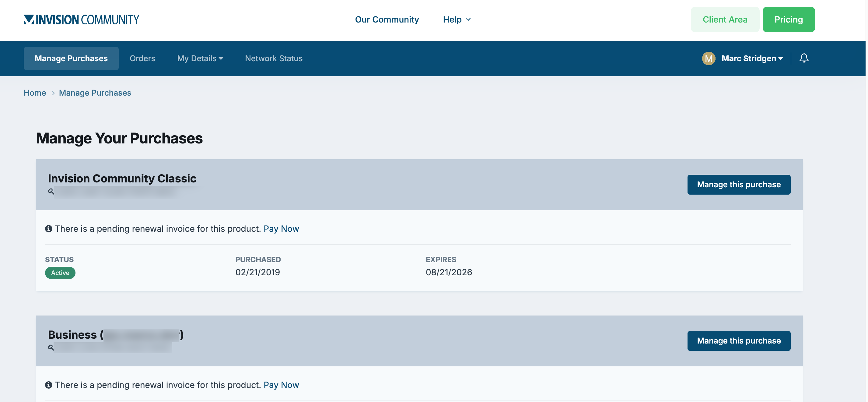Open the Pricing page
The image size is (868, 402).
(789, 19)
